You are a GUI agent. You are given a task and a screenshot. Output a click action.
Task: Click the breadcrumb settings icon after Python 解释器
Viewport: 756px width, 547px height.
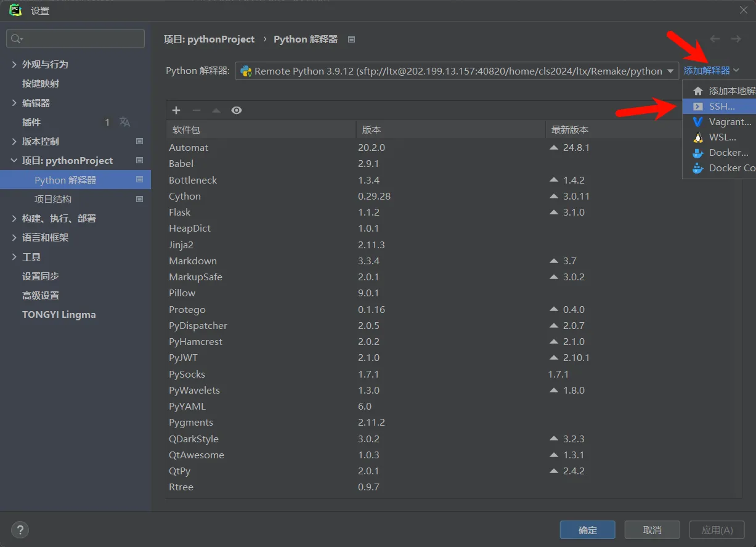pyautogui.click(x=352, y=39)
